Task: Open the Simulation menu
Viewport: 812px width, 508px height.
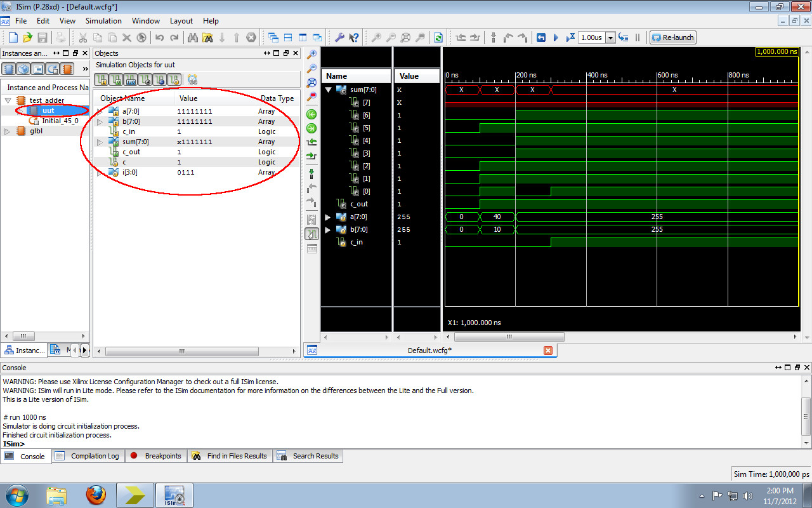Action: click(103, 20)
